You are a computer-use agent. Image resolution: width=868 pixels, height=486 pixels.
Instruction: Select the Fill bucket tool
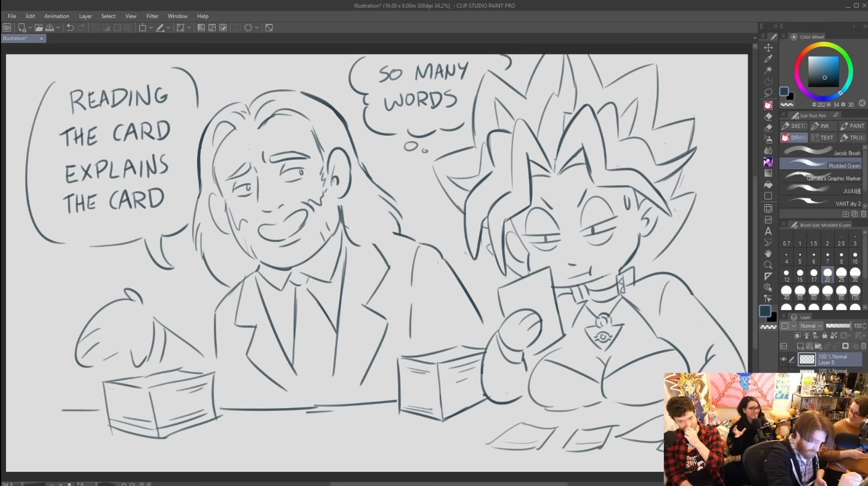point(768,185)
